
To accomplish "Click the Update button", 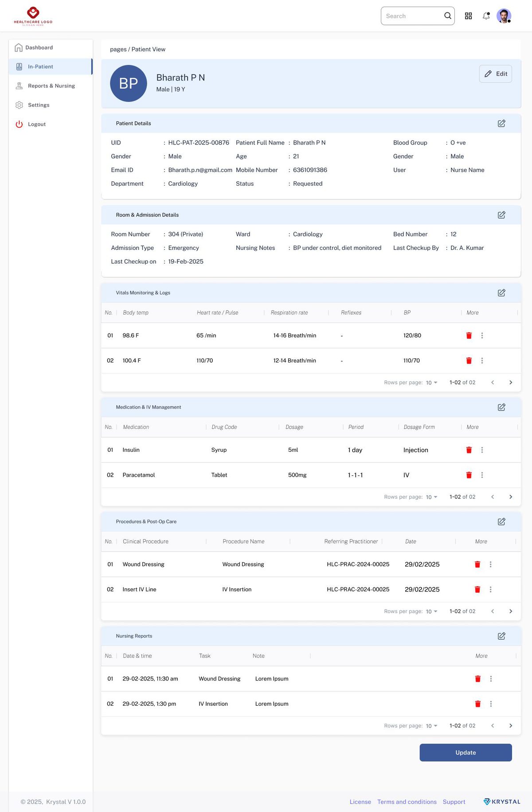I will [x=466, y=753].
